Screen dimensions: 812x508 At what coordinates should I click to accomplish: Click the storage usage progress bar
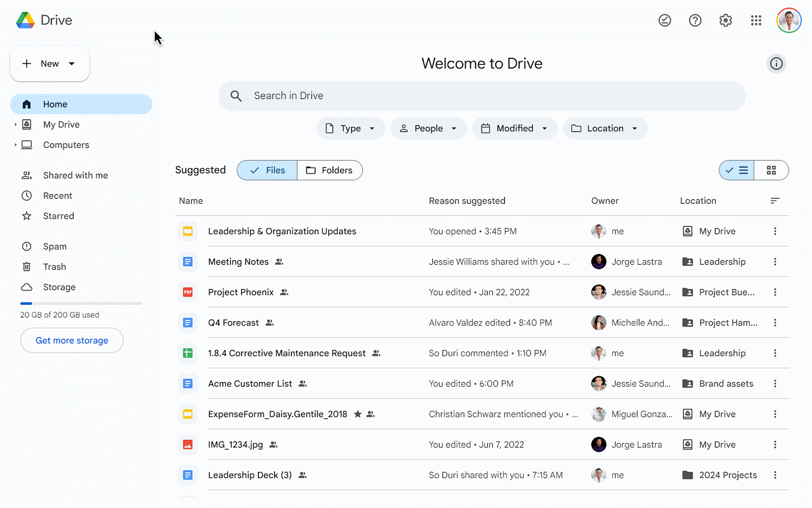coord(81,303)
